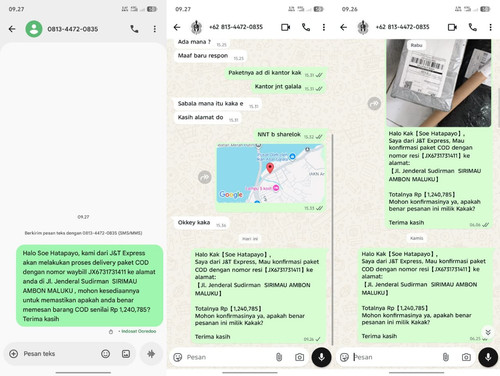The width and height of the screenshot is (500, 376).
Task: Open the package photo in right chat
Action: click(439, 83)
